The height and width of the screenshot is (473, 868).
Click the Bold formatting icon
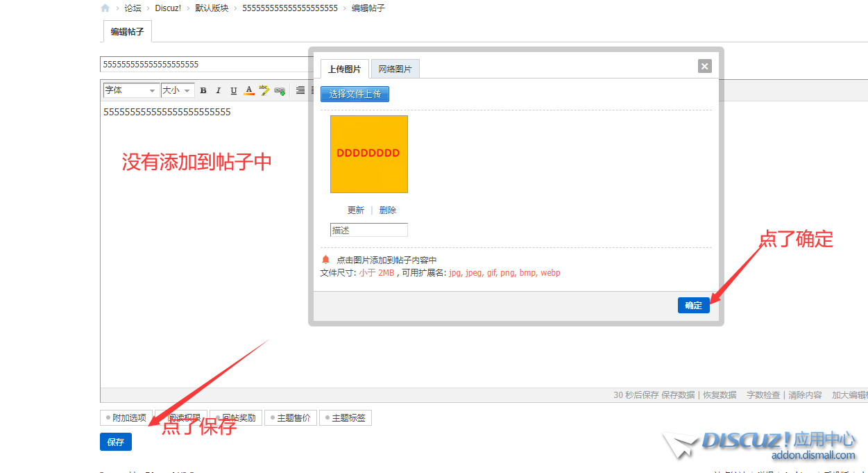coord(203,90)
